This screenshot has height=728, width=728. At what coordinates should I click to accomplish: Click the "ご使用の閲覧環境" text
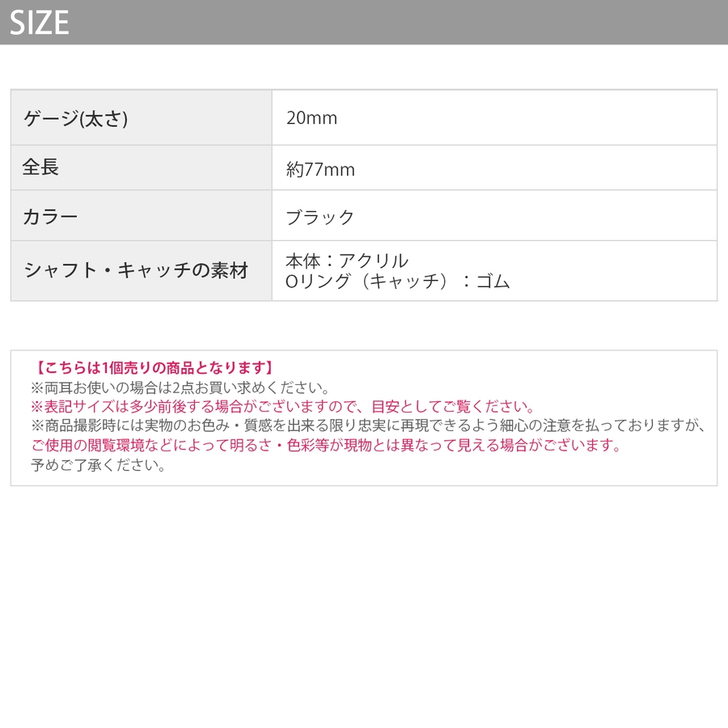(x=83, y=446)
